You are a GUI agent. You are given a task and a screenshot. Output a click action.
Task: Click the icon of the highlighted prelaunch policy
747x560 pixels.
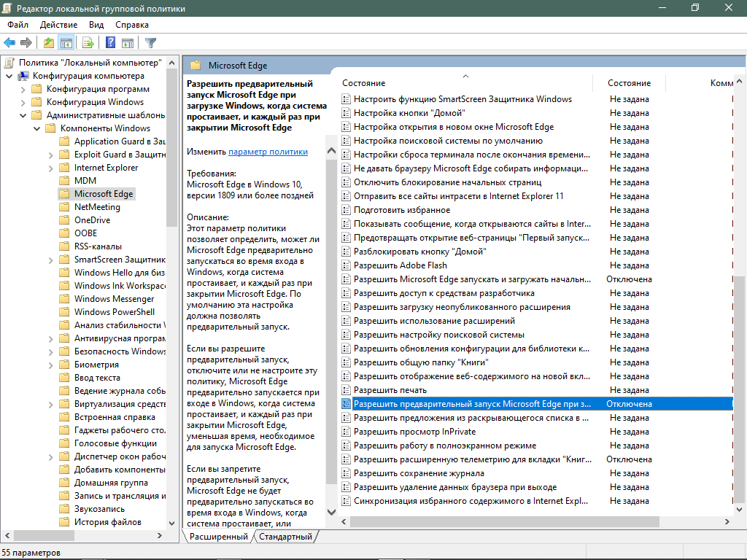pyautogui.click(x=346, y=404)
